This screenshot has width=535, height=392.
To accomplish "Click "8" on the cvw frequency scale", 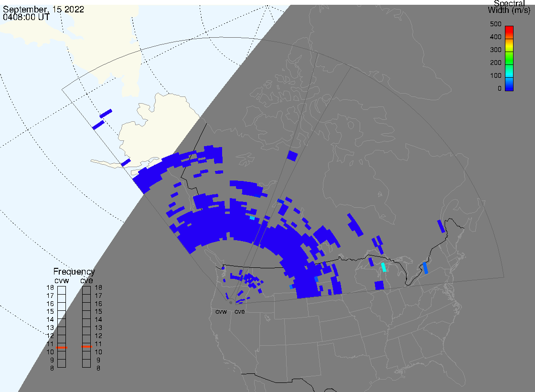I will pos(52,369).
